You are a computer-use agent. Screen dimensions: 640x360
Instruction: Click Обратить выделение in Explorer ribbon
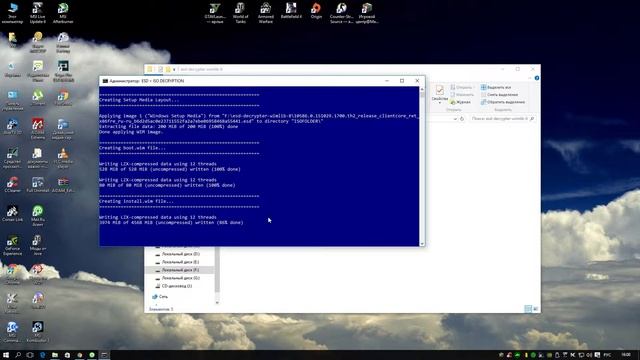(x=503, y=102)
